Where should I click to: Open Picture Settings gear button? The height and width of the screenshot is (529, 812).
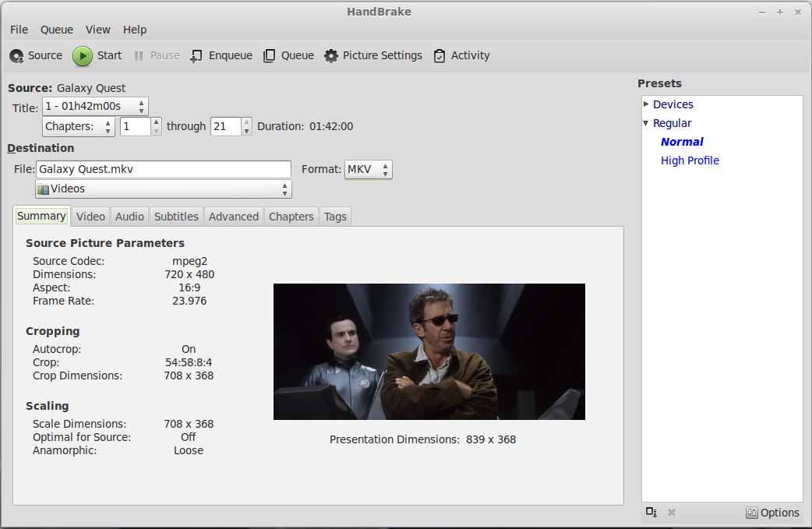[372, 55]
